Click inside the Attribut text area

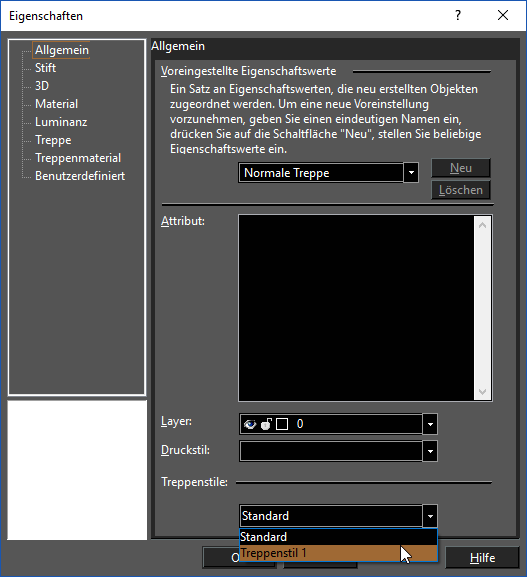356,308
